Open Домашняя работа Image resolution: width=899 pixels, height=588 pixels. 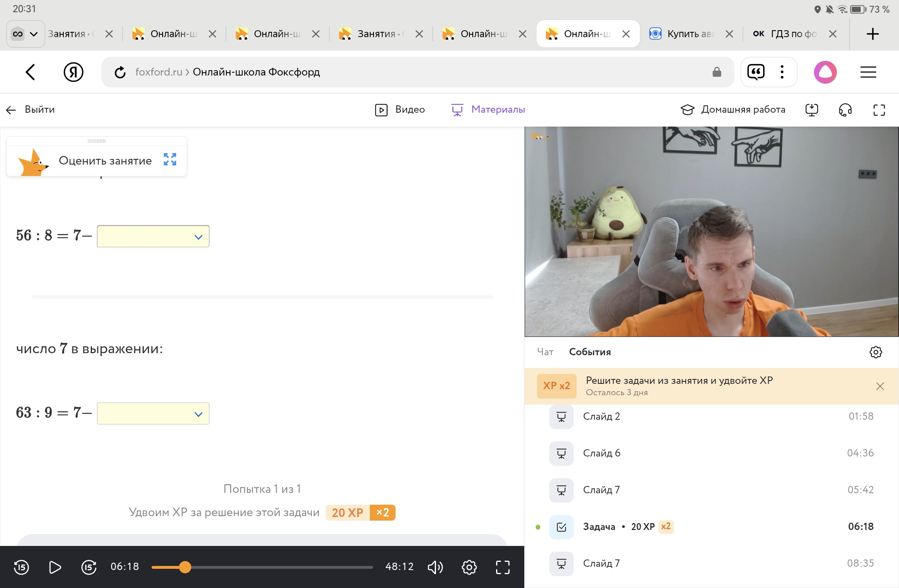tap(733, 109)
